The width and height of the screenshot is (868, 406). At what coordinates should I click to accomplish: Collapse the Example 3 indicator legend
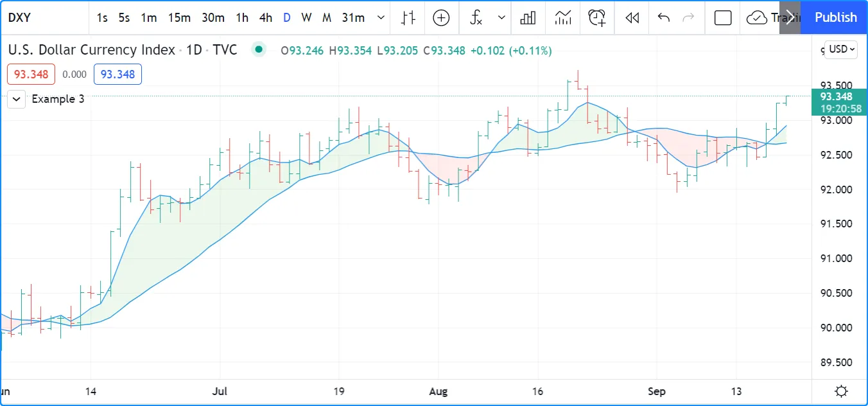pyautogui.click(x=17, y=99)
